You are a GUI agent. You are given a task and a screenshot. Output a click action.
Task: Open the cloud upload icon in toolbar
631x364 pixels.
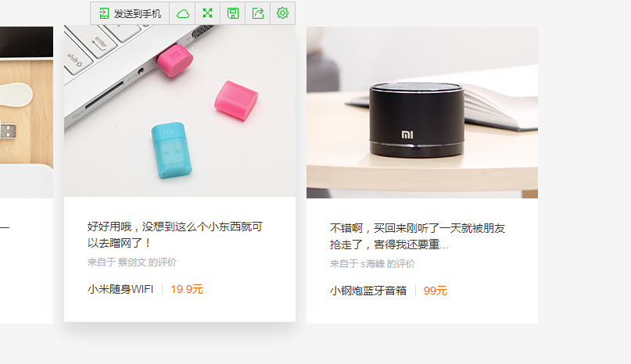pos(182,13)
